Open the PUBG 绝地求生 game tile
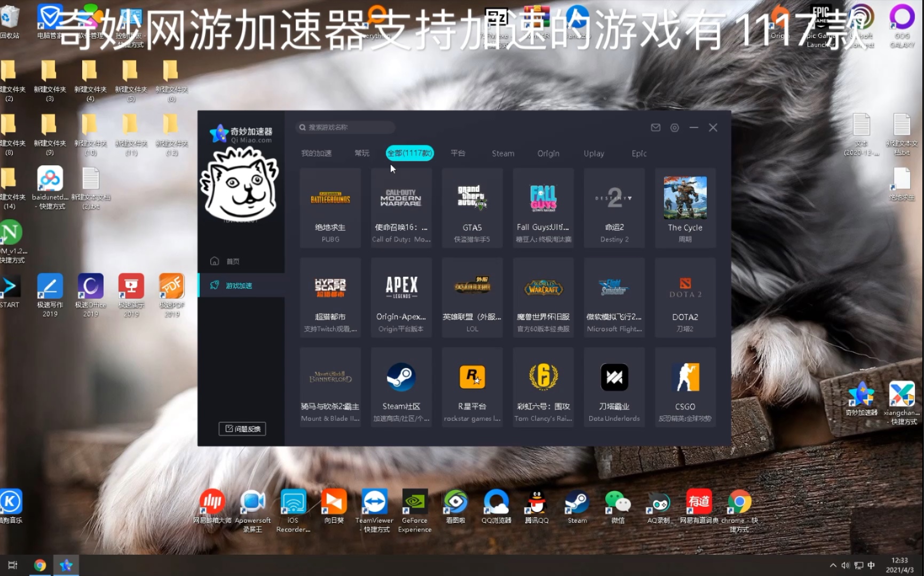 [330, 208]
